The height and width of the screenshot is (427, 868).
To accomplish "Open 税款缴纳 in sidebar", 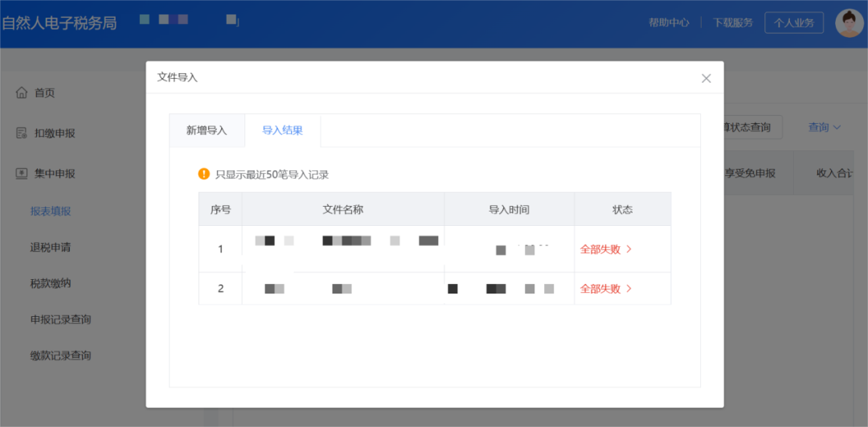I will (51, 283).
